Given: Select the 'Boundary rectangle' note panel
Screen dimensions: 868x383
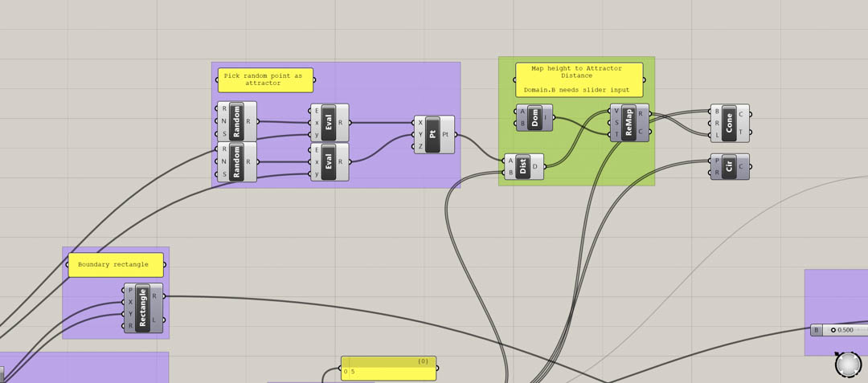Looking at the screenshot, I should 116,265.
